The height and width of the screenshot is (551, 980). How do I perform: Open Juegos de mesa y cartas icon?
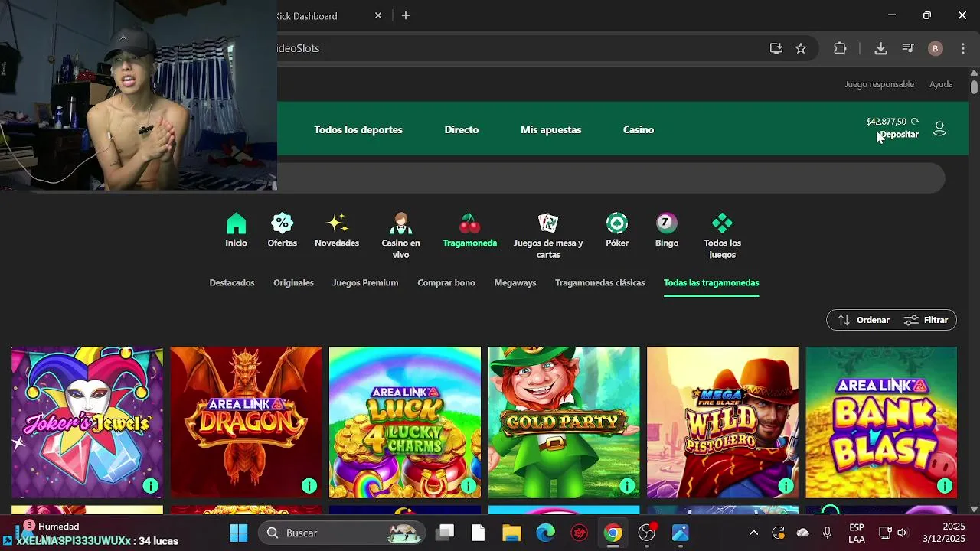(x=548, y=223)
